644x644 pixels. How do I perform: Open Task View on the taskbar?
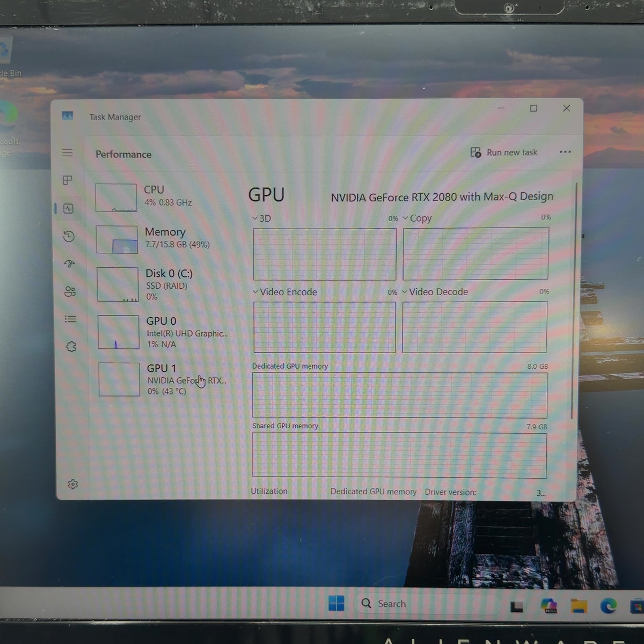click(x=516, y=606)
